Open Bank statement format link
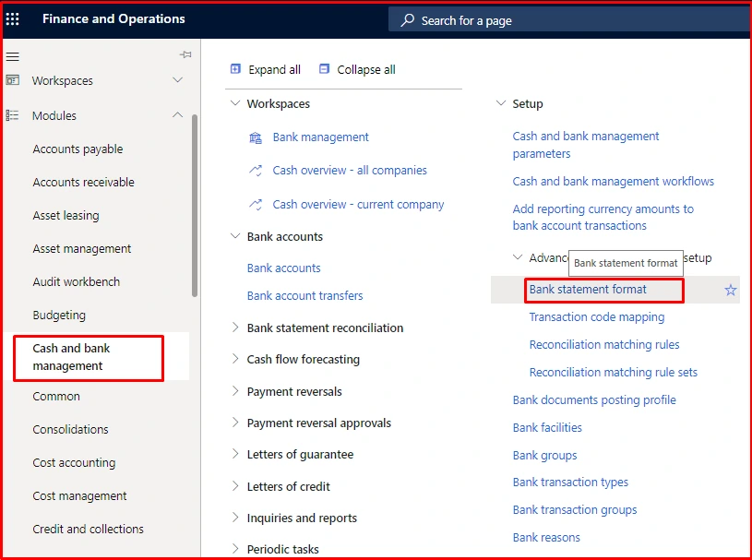752x560 pixels. [x=588, y=290]
